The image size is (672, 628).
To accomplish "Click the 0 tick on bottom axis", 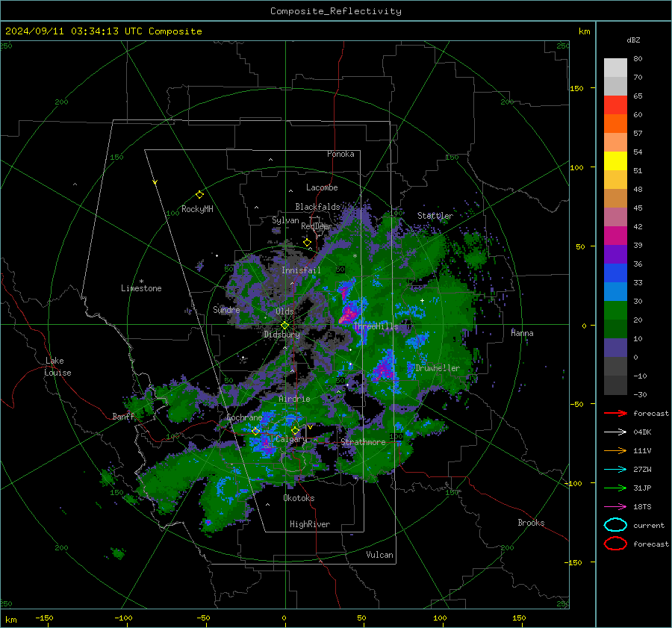I will (x=284, y=618).
